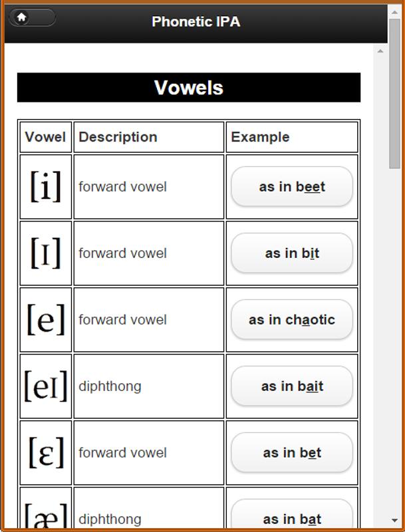
Task: Click the [ɛ] vowel symbol cell
Action: (x=46, y=453)
